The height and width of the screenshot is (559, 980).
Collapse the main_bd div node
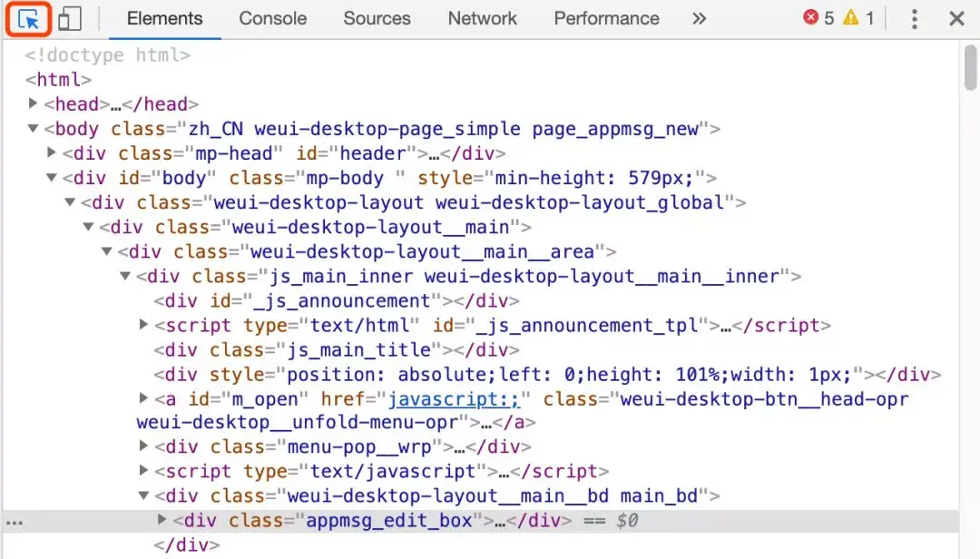(x=143, y=495)
